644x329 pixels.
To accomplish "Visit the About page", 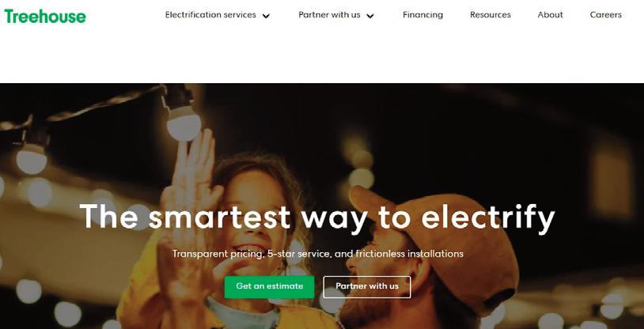I will (x=550, y=15).
